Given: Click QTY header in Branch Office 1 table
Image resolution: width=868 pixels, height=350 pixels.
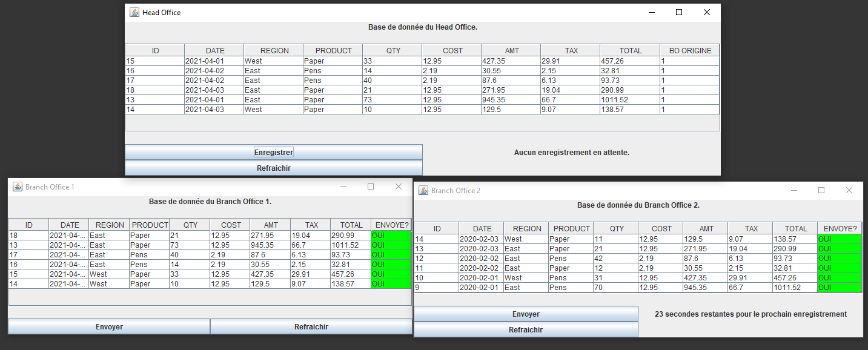Looking at the screenshot, I should 190,225.
